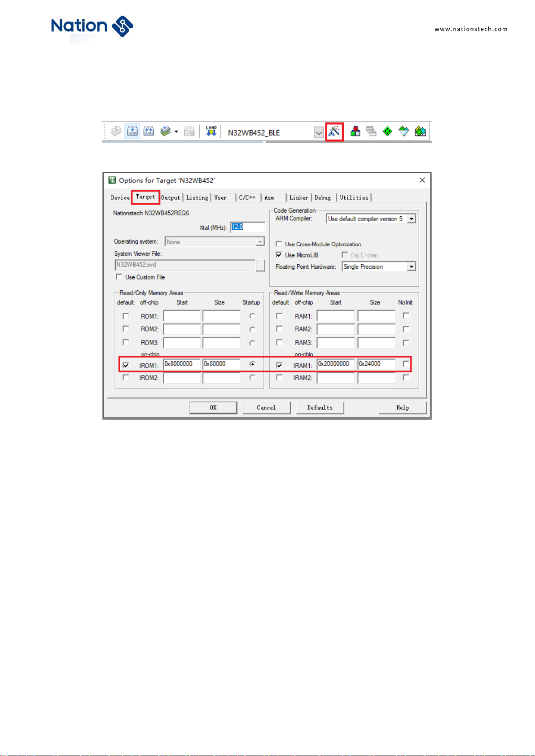
Task: Select the Target tab
Action: pyautogui.click(x=145, y=197)
